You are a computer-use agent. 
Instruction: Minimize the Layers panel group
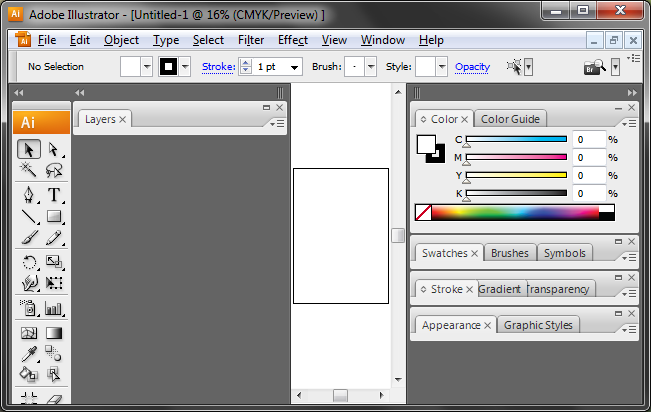pyautogui.click(x=267, y=108)
